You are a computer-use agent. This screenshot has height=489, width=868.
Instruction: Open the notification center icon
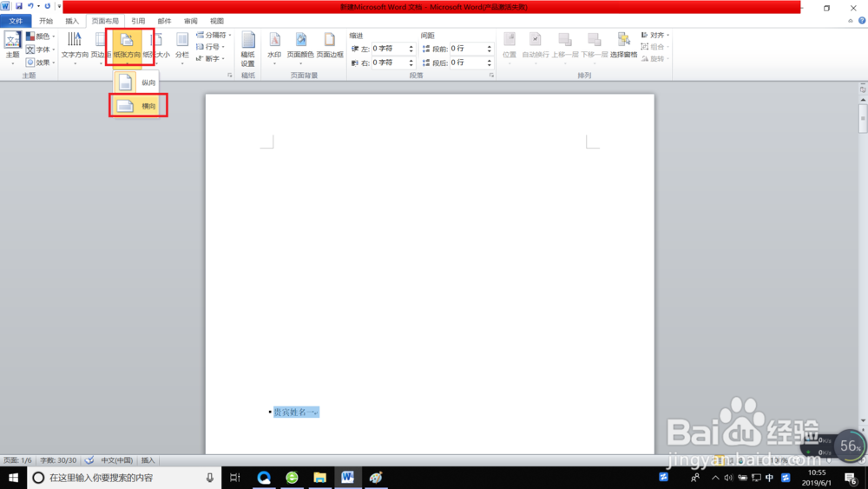click(851, 478)
